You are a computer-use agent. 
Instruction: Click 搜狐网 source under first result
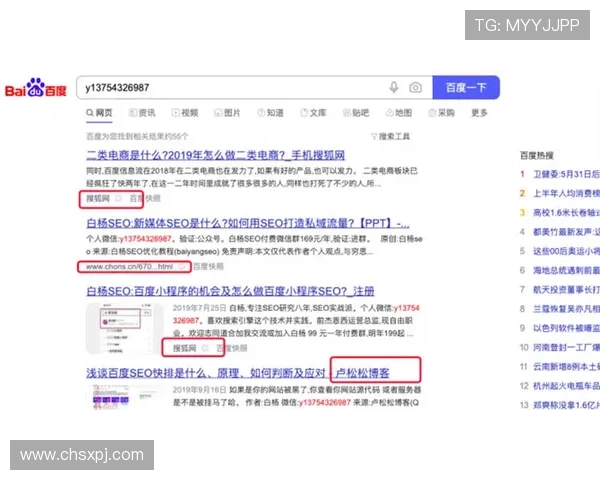click(98, 198)
